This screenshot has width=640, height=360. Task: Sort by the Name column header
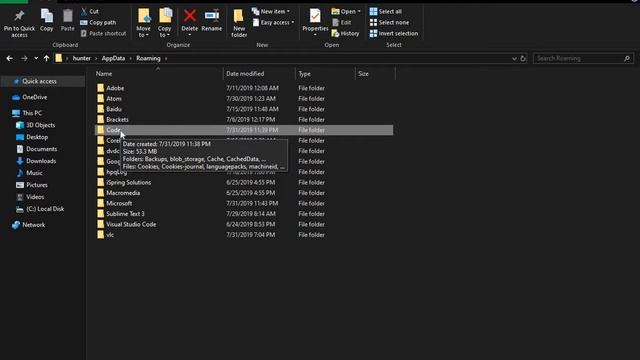(104, 73)
